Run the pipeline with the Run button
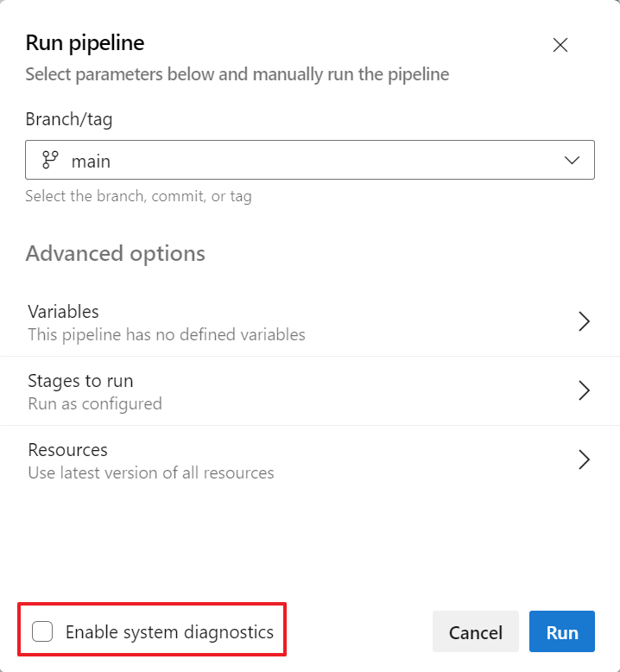The height and width of the screenshot is (672, 620). (562, 632)
